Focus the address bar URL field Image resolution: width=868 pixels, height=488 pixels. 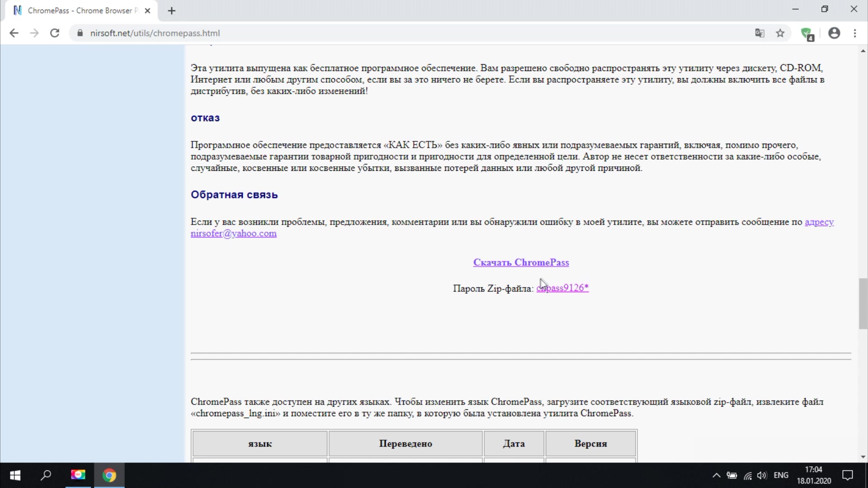pos(407,33)
